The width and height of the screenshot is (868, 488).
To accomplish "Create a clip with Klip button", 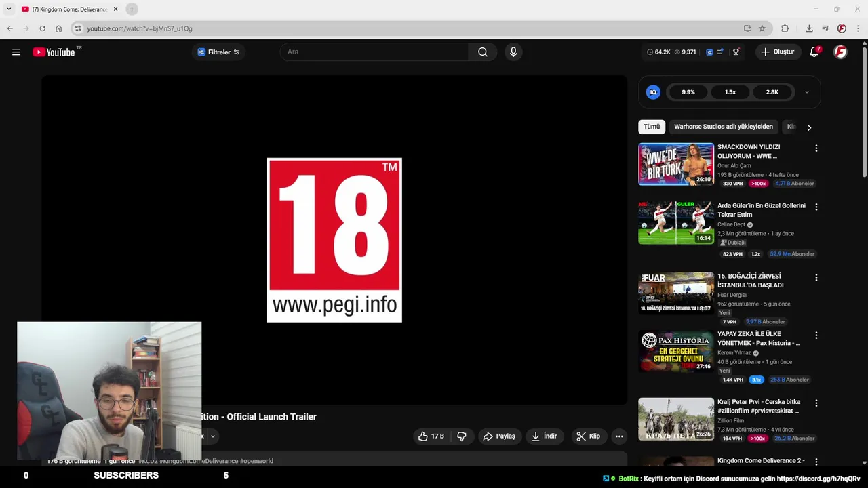I will [589, 436].
